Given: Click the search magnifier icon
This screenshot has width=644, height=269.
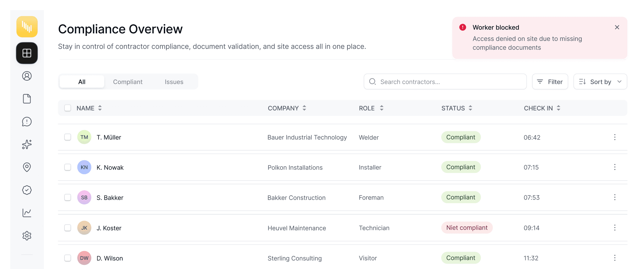Looking at the screenshot, I should (x=373, y=82).
